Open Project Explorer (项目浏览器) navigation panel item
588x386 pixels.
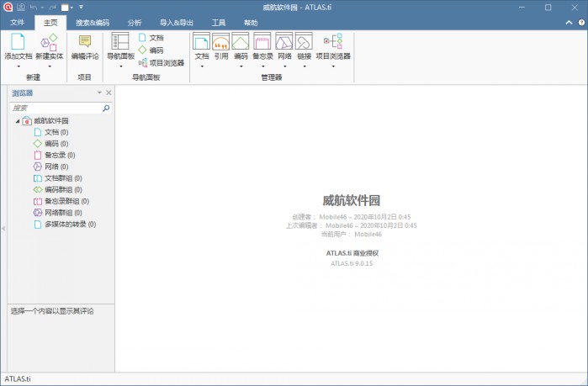162,62
